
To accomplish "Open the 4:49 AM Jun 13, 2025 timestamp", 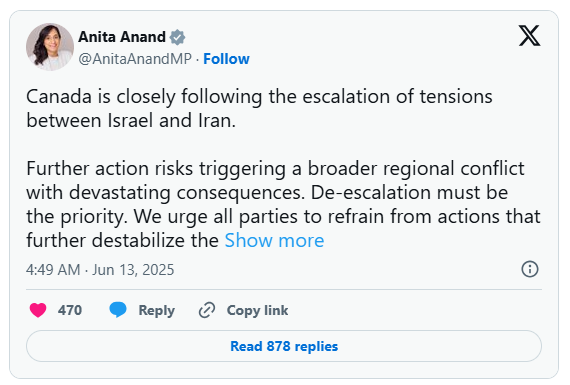I will coord(100,270).
